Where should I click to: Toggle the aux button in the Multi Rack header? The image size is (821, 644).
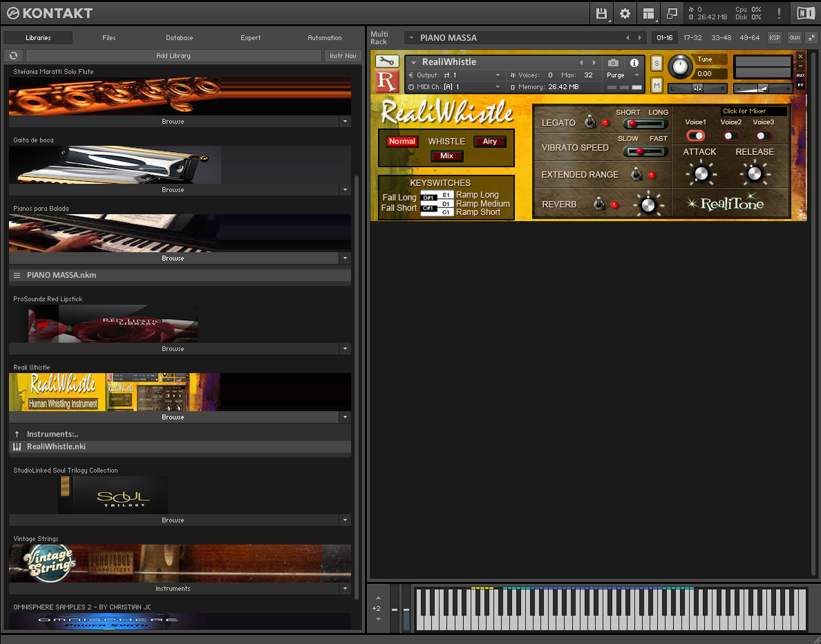795,38
